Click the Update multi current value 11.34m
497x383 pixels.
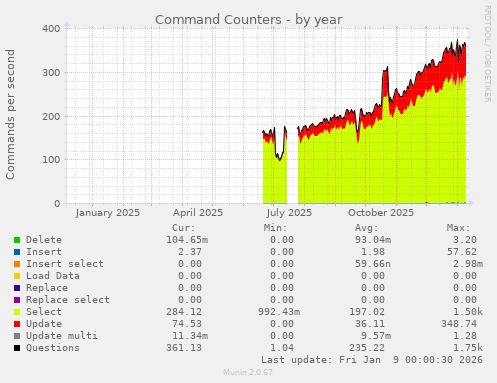click(x=190, y=336)
